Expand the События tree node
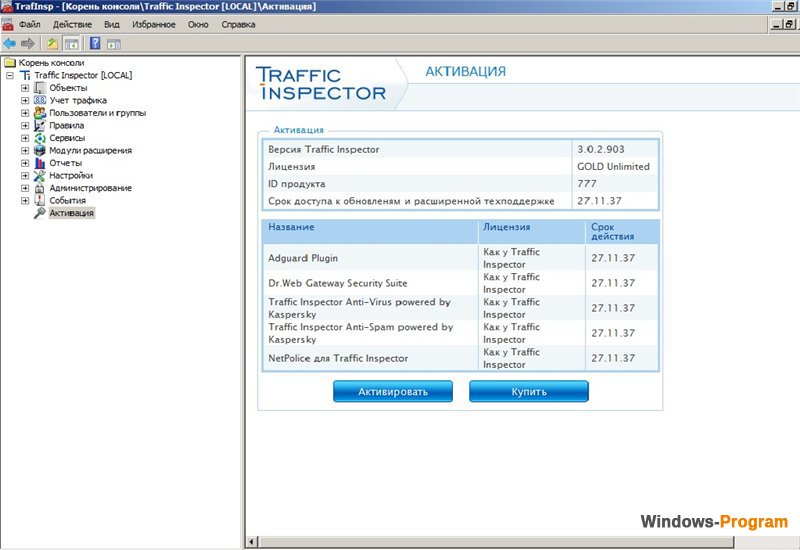The height and width of the screenshot is (550, 800). 24,201
